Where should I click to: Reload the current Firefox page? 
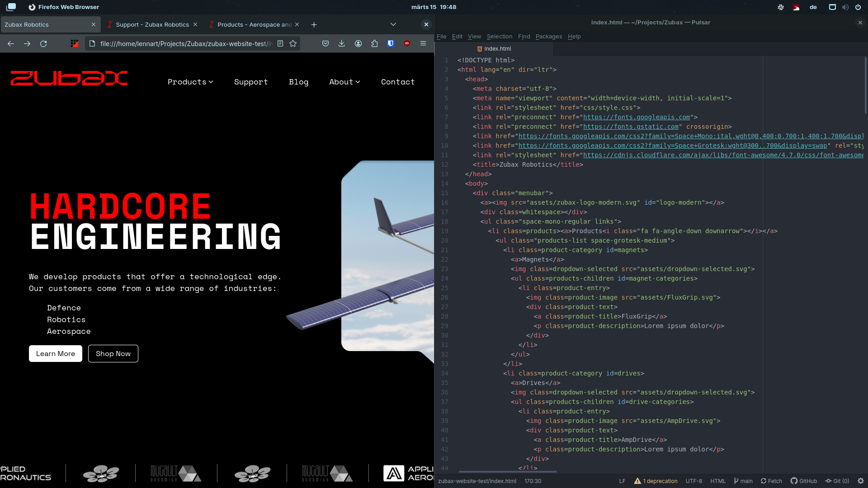43,44
